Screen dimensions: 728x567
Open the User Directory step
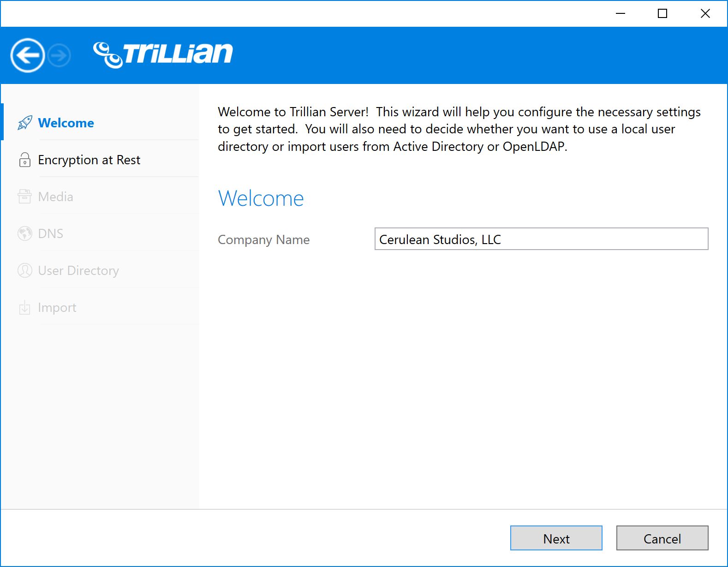(x=101, y=270)
